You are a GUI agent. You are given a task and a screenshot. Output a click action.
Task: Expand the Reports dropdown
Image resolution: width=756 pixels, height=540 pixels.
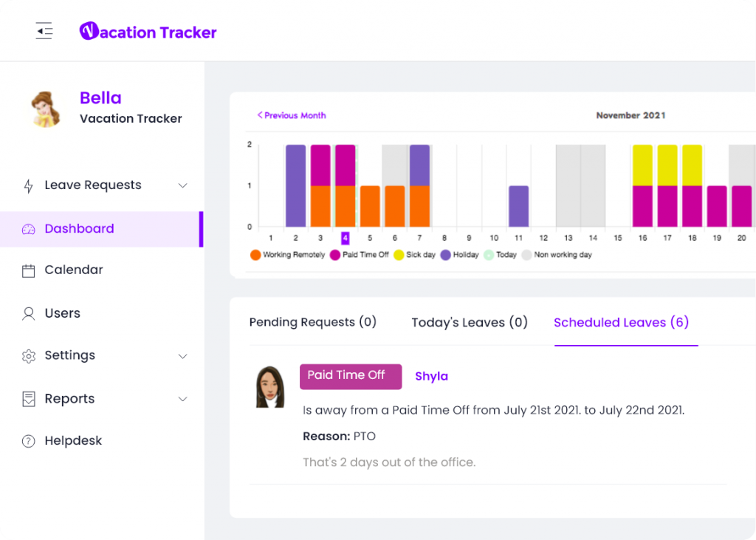[182, 399]
